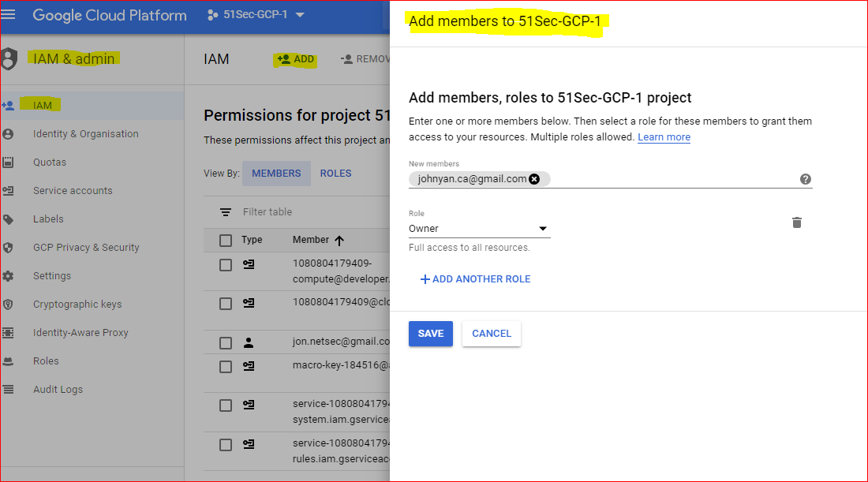
Task: Click the Settings gear icon
Action: pos(8,275)
